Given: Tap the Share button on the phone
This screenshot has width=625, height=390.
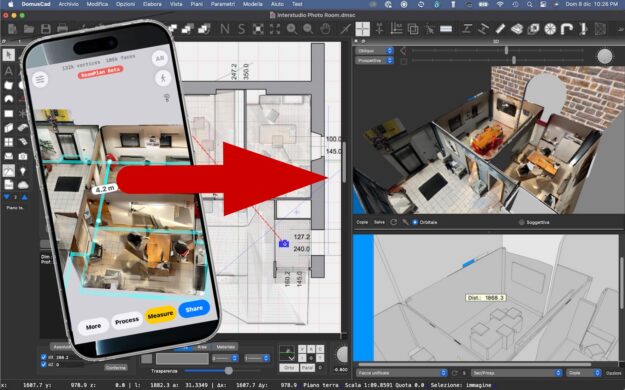Looking at the screenshot, I should [x=194, y=309].
